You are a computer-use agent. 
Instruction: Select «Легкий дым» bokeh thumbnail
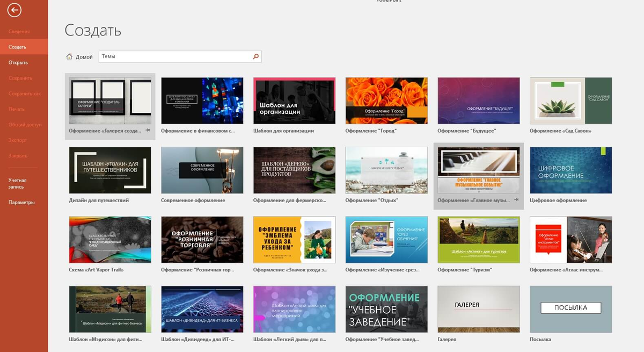click(x=294, y=309)
